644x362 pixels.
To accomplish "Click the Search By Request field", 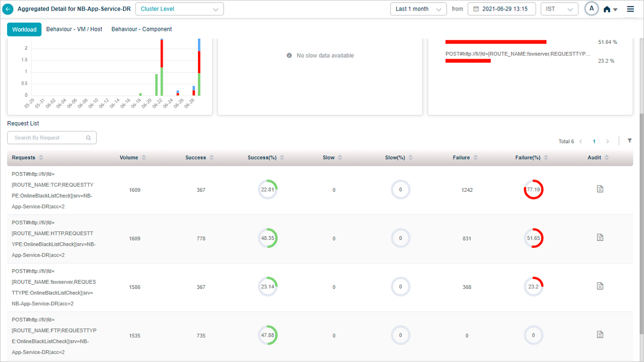I will (x=48, y=138).
